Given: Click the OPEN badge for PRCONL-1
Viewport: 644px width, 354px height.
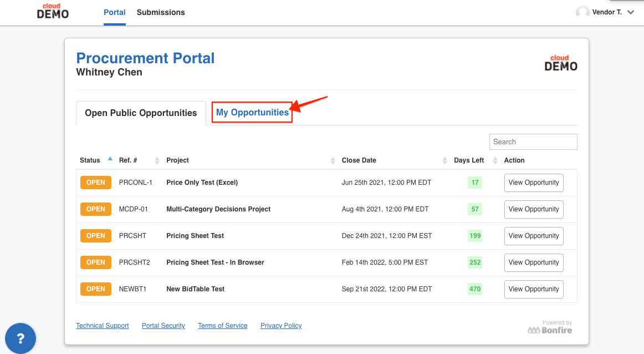Looking at the screenshot, I should [96, 183].
